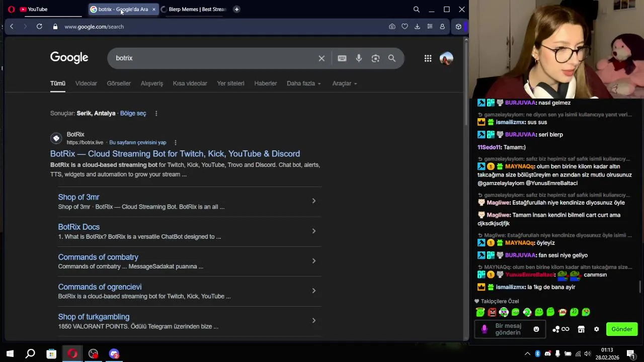Submit search with magnifier icon
The width and height of the screenshot is (644, 362).
[392, 58]
